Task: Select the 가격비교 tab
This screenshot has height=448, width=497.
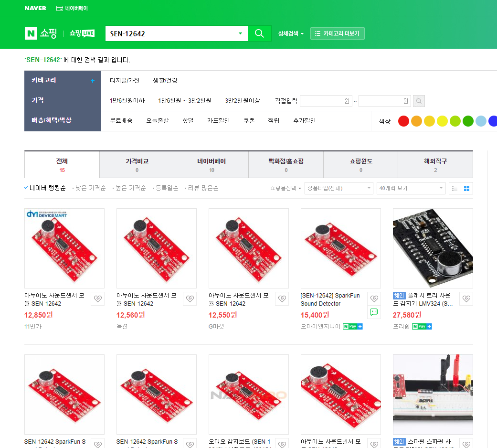Action: pyautogui.click(x=137, y=165)
